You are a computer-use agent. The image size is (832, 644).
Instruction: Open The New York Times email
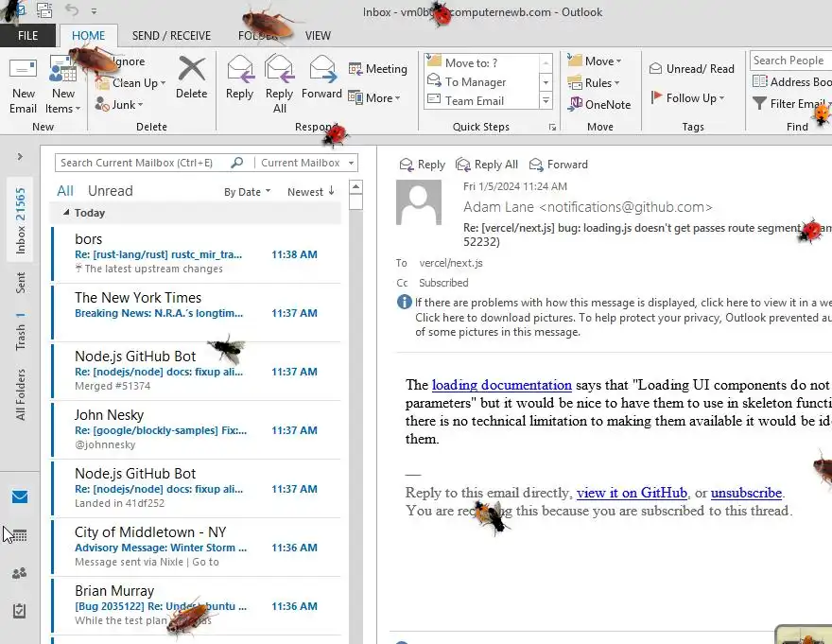[x=196, y=312]
